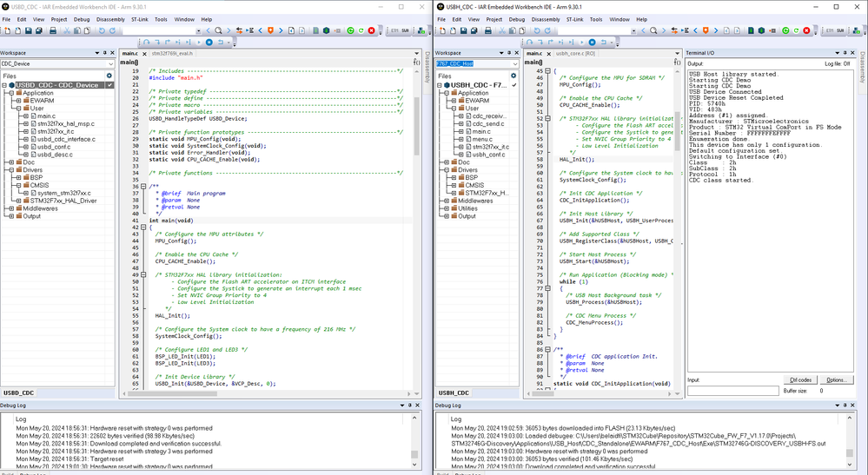Viewport: 868px width, 475px height.
Task: Expand Middlewares folder in USBD_CDC tree
Action: tap(11, 208)
